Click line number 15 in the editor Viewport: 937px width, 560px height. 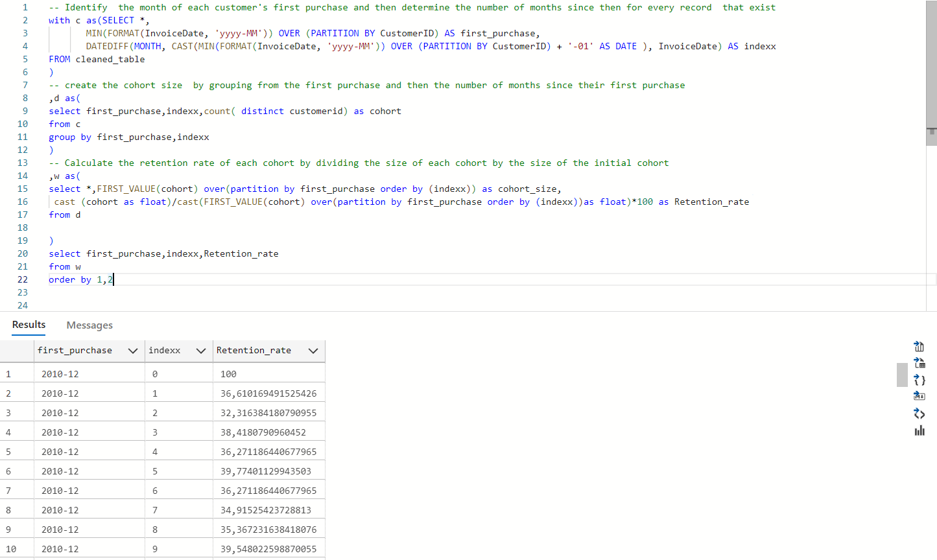click(x=23, y=189)
